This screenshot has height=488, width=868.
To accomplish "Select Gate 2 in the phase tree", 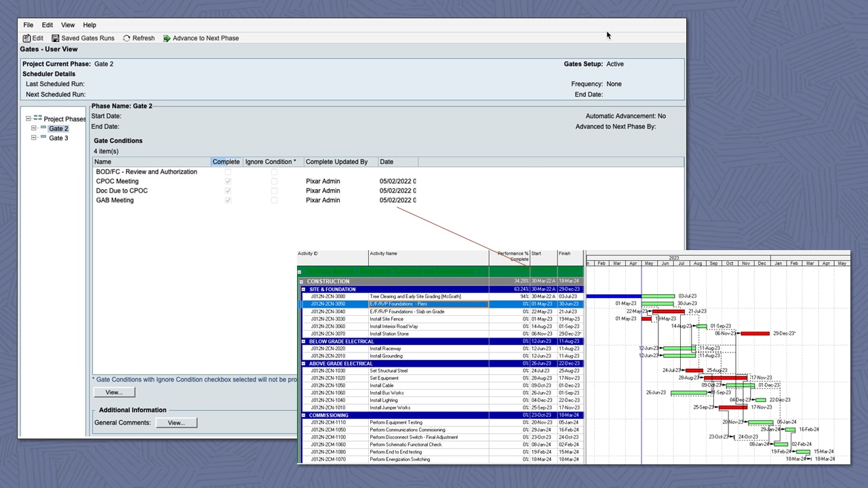I will pyautogui.click(x=58, y=129).
